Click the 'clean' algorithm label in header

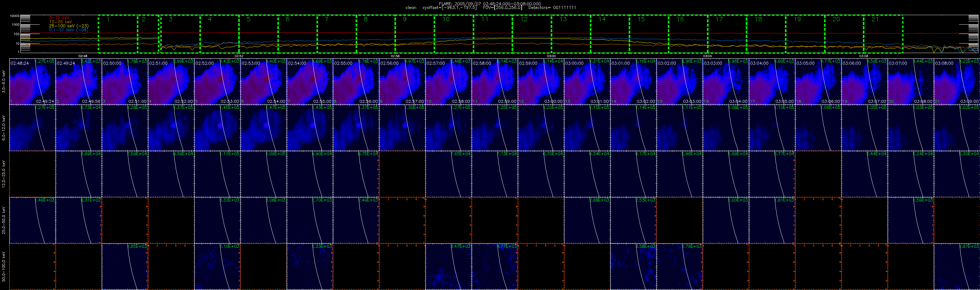411,8
